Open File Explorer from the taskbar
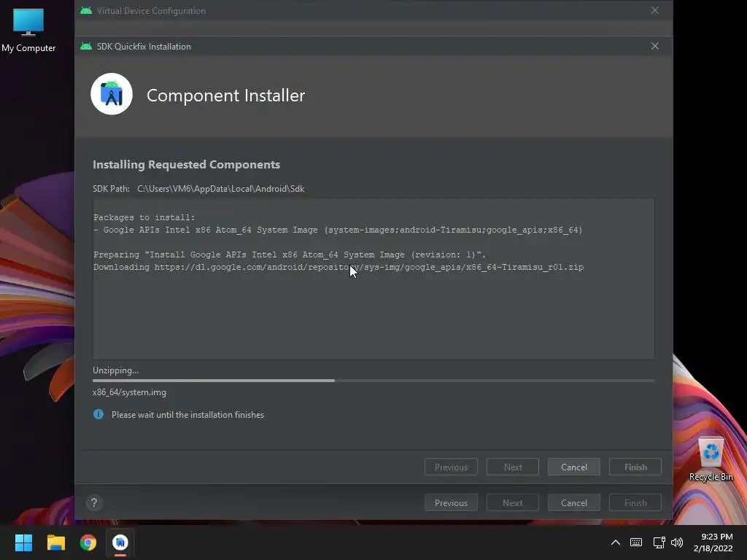 tap(55, 542)
